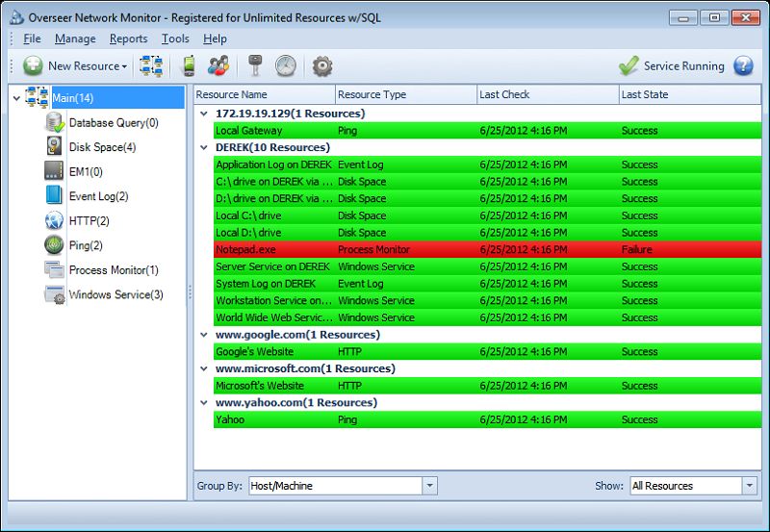Select Google's Website row
The height and width of the screenshot is (532, 770).
[x=487, y=351]
